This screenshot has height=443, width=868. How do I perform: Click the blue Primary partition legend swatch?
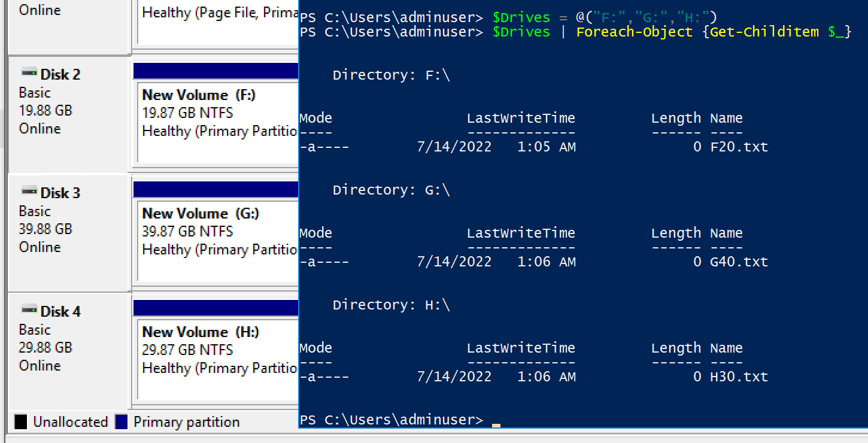[x=122, y=422]
